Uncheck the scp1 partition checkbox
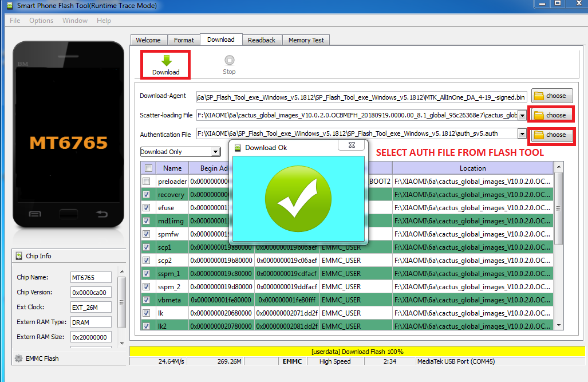 pos(146,247)
